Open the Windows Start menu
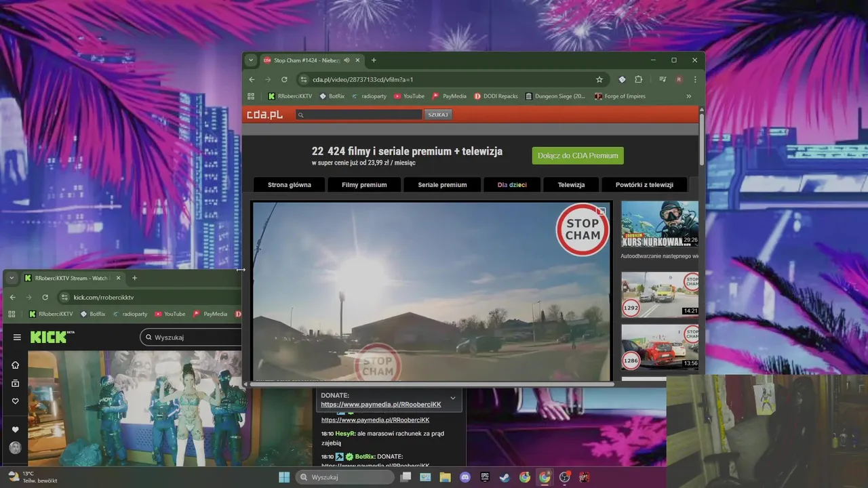Screen dimensions: 868x488 284,477
